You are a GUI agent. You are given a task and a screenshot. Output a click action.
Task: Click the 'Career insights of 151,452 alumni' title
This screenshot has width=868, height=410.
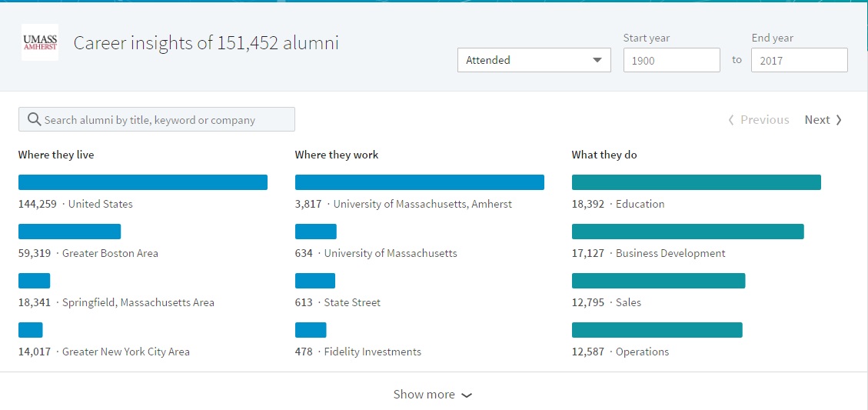coord(206,42)
